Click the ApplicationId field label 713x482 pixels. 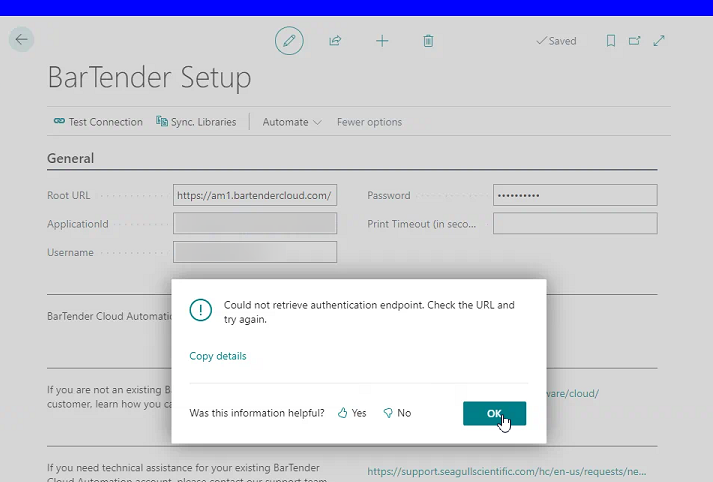[78, 224]
